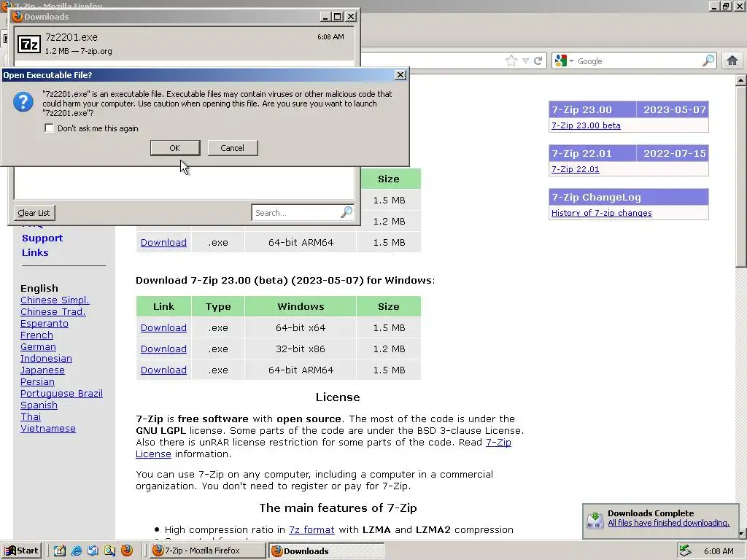Switch language to French
747x560 pixels.
pyautogui.click(x=36, y=335)
